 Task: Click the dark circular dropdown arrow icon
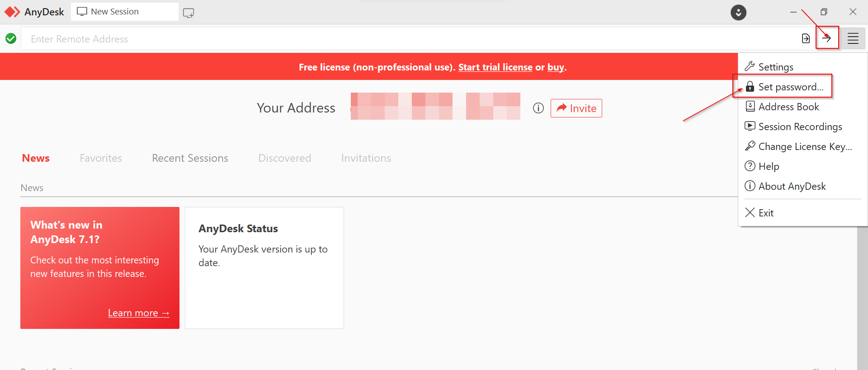click(738, 12)
